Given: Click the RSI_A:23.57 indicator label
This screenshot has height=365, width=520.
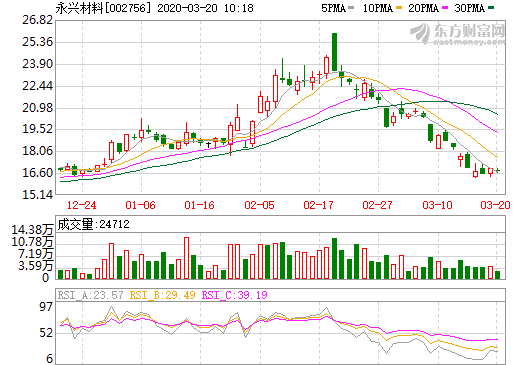Looking at the screenshot, I should [91, 295].
